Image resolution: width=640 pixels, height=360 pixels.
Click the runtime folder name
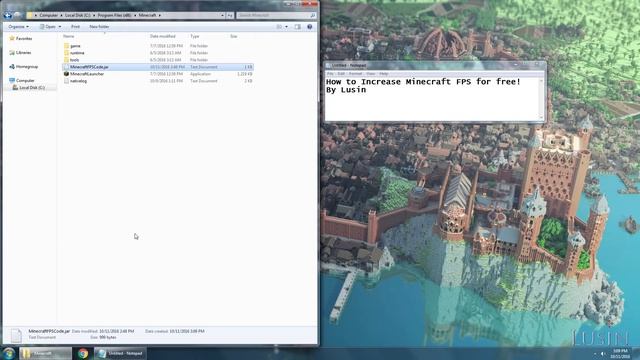[x=77, y=53]
